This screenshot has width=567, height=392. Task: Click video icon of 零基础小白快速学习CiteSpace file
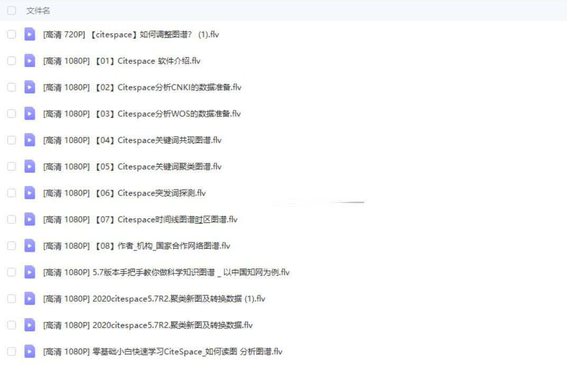pyautogui.click(x=30, y=351)
